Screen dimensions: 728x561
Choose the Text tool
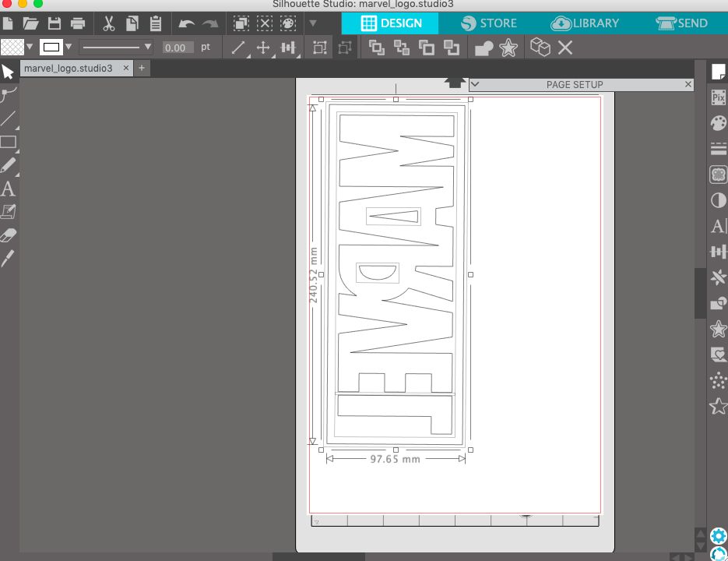(x=8, y=189)
